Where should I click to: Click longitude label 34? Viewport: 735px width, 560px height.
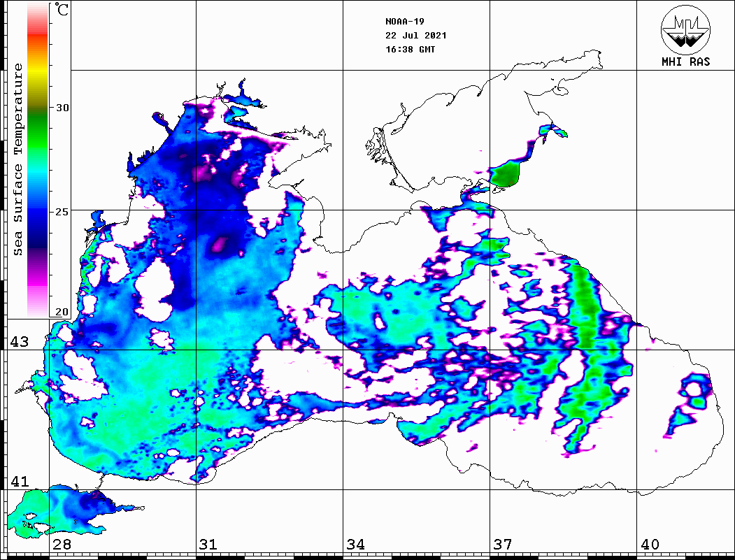(x=356, y=545)
